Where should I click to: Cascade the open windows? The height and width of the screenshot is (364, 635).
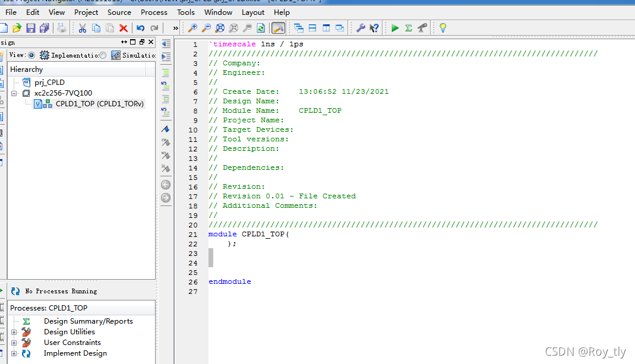[299, 28]
